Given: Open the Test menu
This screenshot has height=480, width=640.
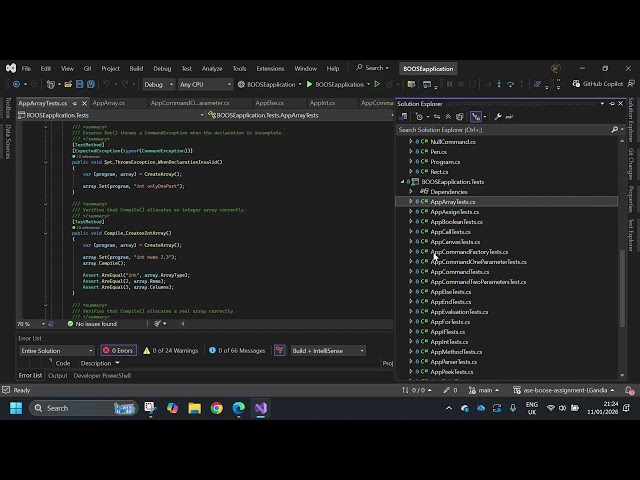Looking at the screenshot, I should coord(187,69).
